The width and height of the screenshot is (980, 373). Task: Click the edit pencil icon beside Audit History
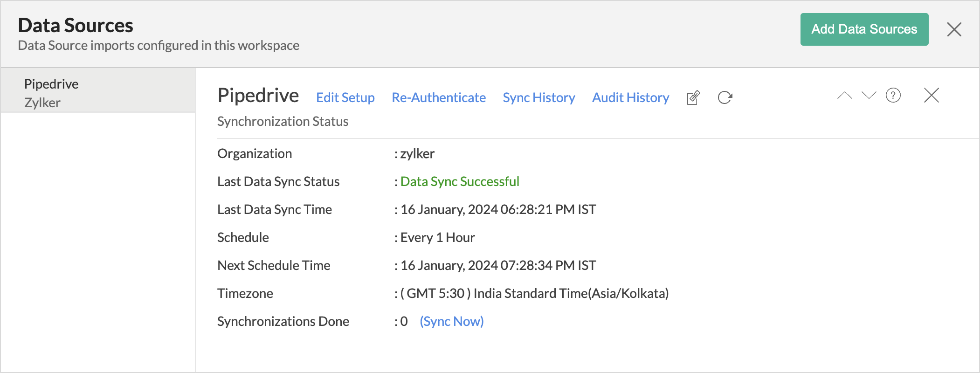(693, 97)
